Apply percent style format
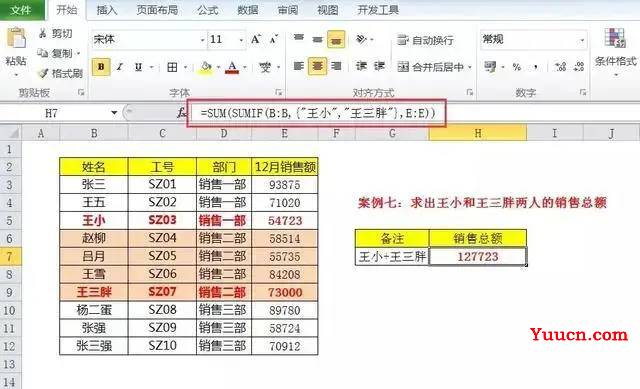This screenshot has width=640, height=389. click(x=517, y=67)
